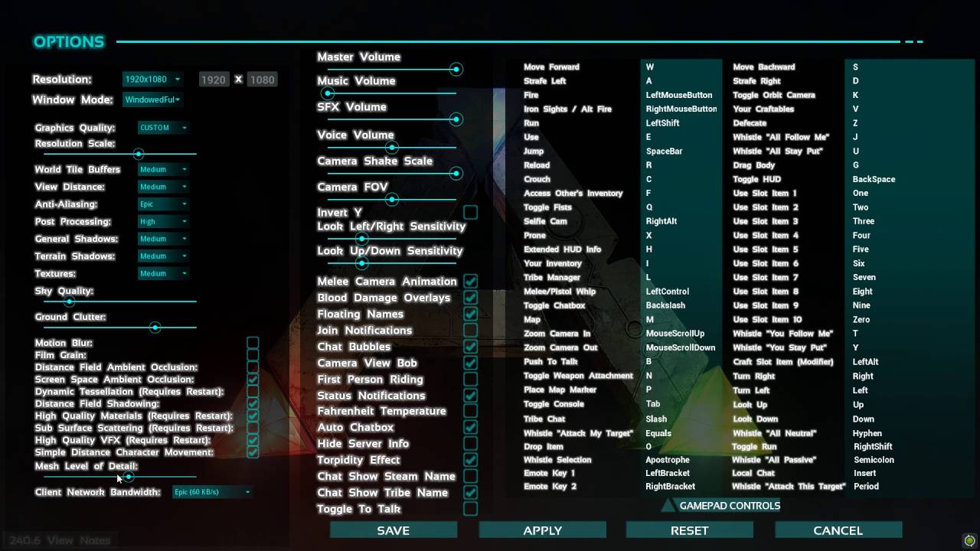Enable the Motion Blur checkbox
Viewport: 980px width, 551px height.
pos(253,343)
